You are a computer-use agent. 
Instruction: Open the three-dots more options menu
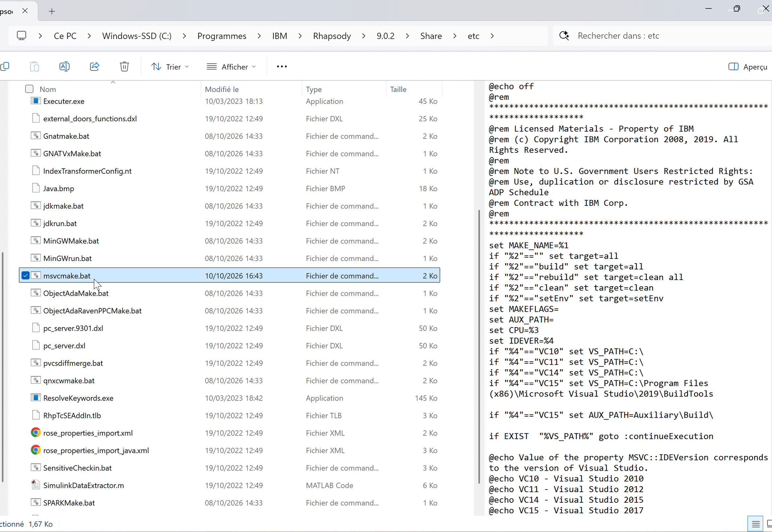[282, 67]
